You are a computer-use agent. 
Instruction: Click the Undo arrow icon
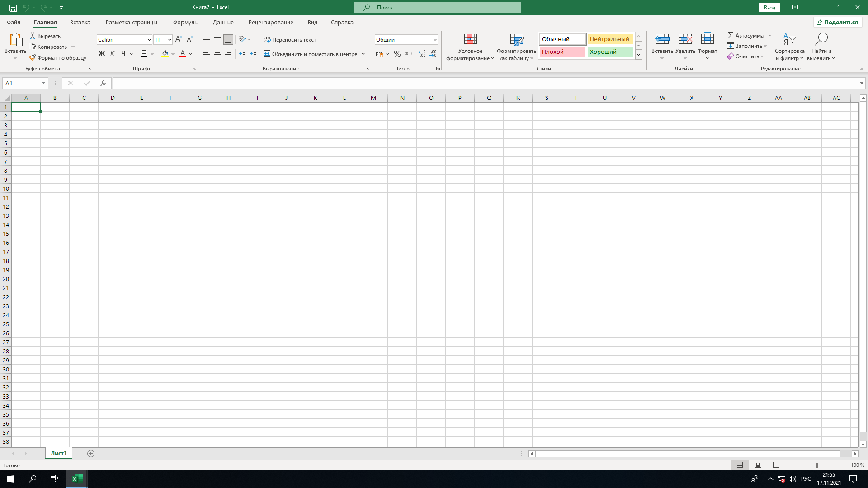coord(26,8)
